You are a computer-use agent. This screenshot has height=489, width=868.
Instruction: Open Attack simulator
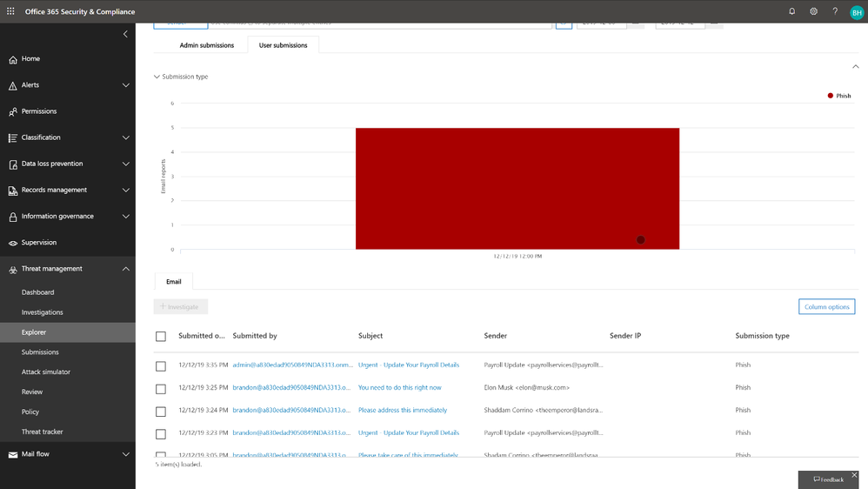46,372
